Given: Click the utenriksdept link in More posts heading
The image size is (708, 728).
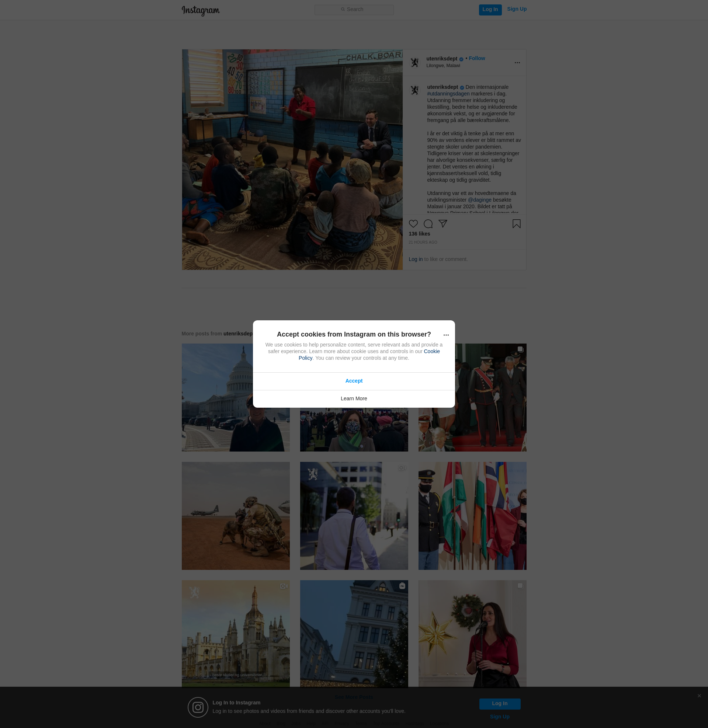Looking at the screenshot, I should tap(238, 334).
